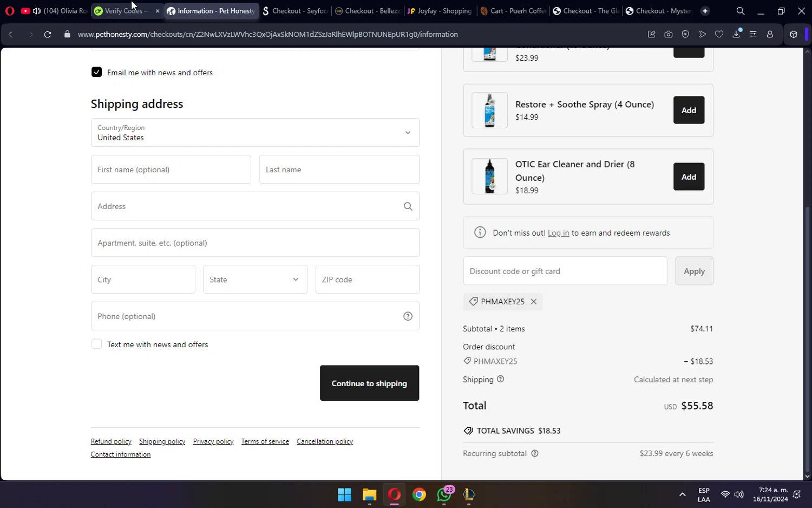Open the tab search magnifier icon

pos(741,11)
